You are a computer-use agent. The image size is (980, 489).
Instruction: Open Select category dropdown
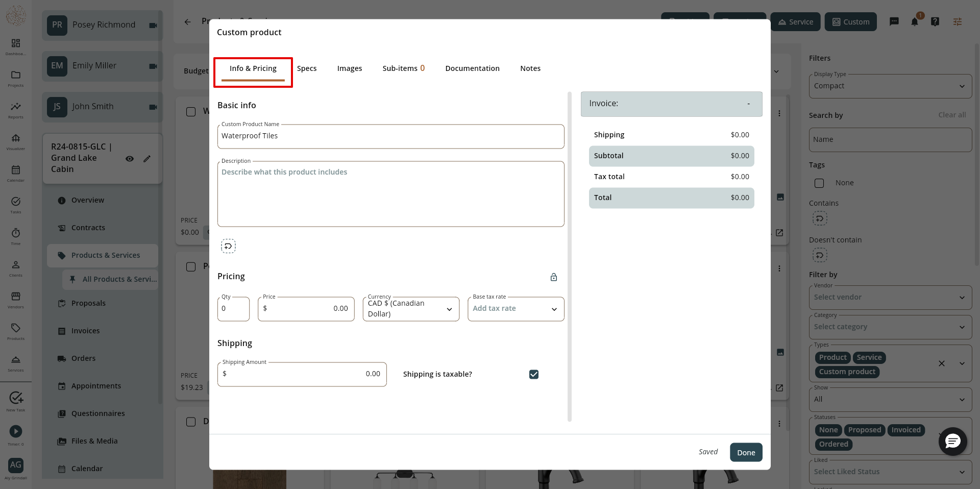(x=890, y=327)
